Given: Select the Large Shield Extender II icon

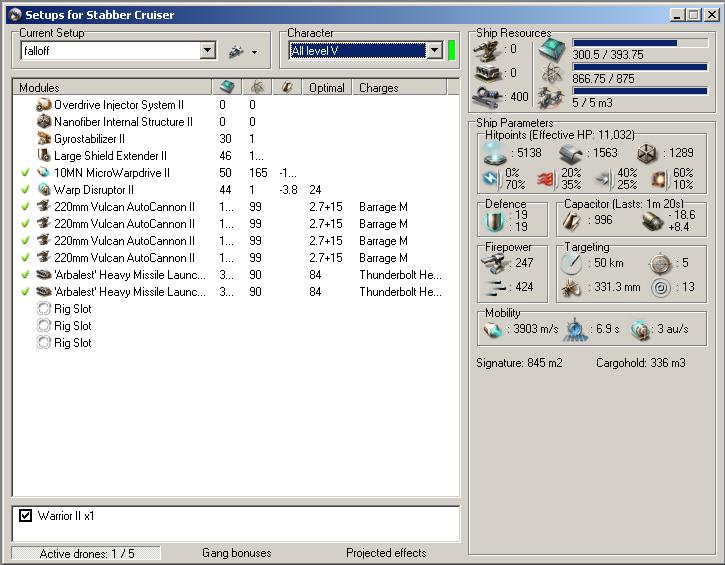Looking at the screenshot, I should click(44, 155).
